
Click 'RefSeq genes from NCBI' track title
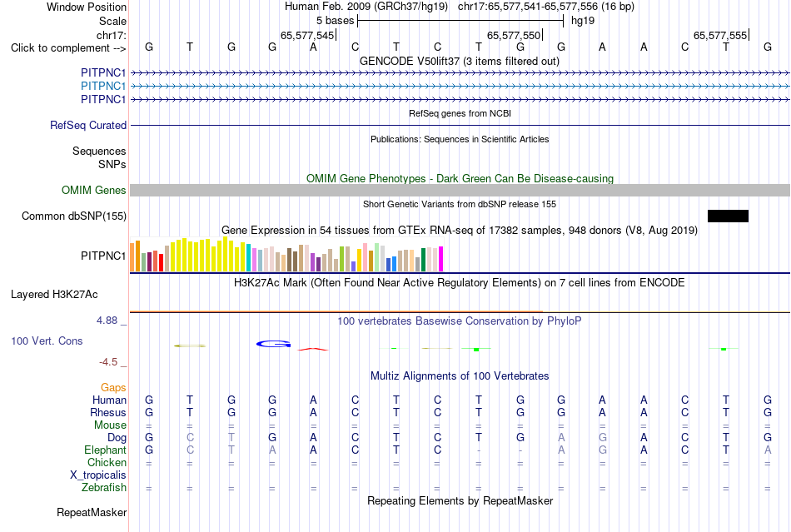tap(460, 113)
